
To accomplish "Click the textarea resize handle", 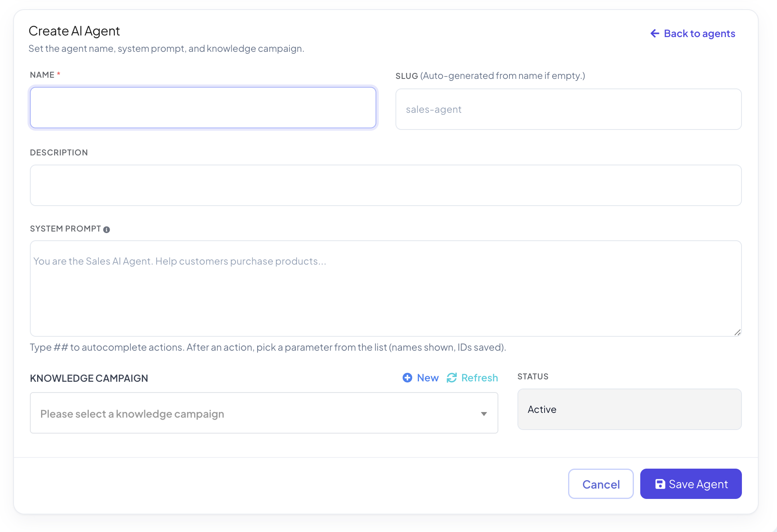I will tap(738, 332).
